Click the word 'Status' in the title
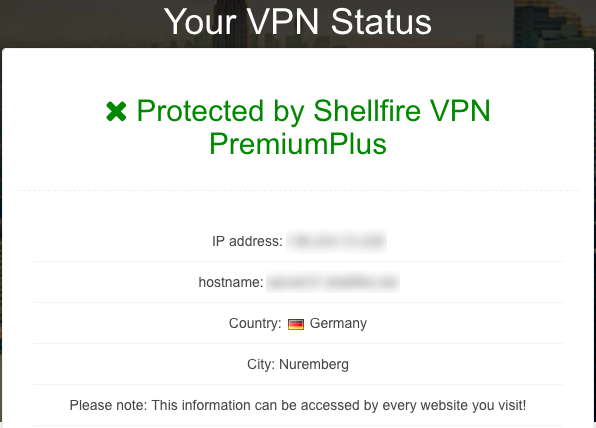Image resolution: width=596 pixels, height=428 pixels. pos(381,22)
